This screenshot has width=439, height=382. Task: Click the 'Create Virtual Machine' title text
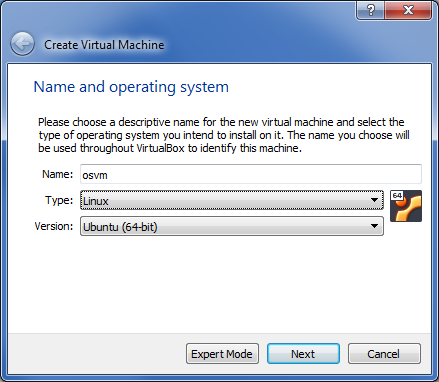click(104, 45)
